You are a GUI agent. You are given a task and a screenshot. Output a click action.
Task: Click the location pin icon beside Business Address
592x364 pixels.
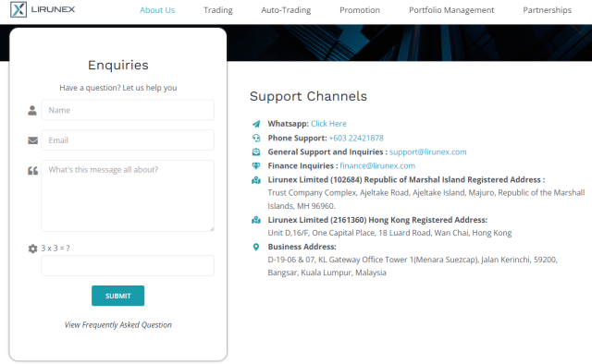click(256, 247)
